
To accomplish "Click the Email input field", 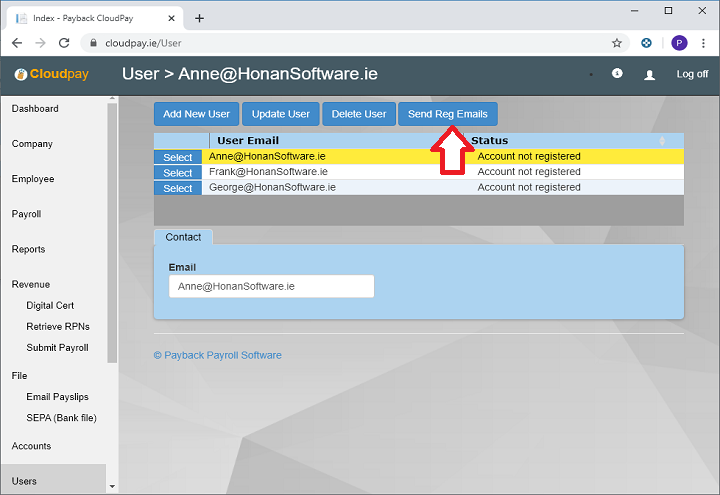I will (271, 286).
